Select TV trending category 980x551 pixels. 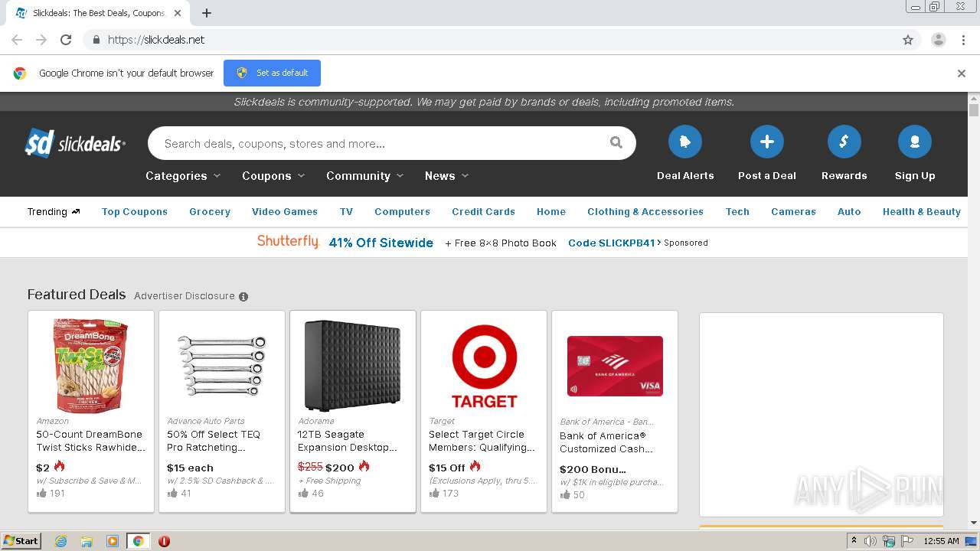(346, 212)
